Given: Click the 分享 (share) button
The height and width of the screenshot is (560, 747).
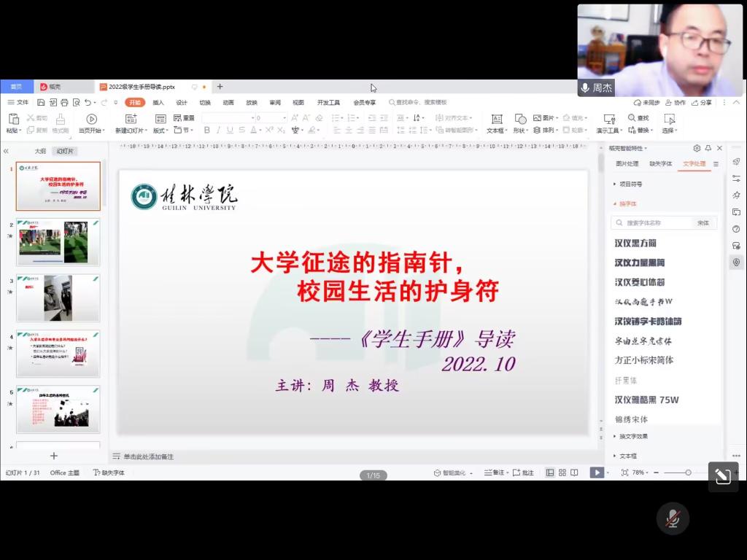Looking at the screenshot, I should pos(702,103).
